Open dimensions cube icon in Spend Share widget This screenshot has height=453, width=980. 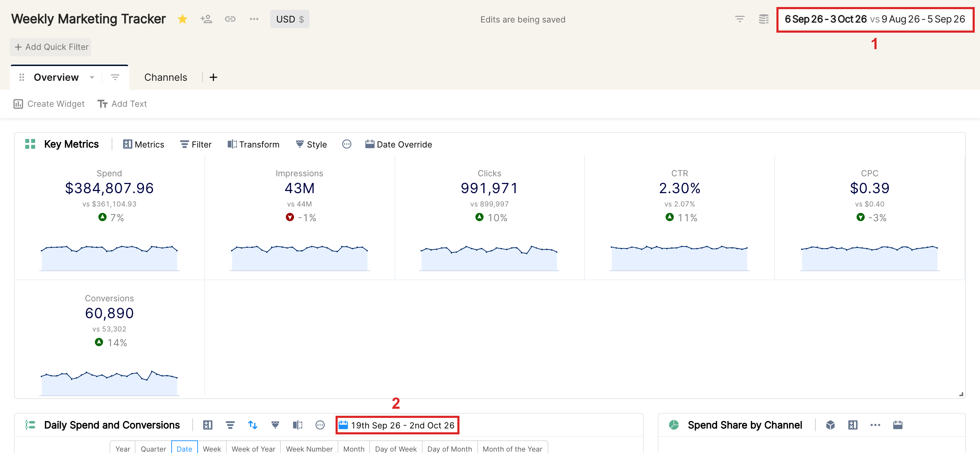pos(830,425)
